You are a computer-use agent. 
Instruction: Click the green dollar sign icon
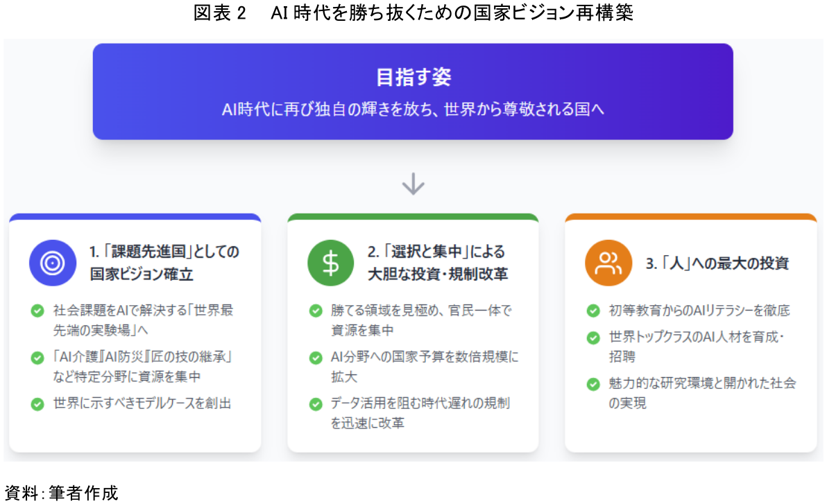tap(331, 263)
